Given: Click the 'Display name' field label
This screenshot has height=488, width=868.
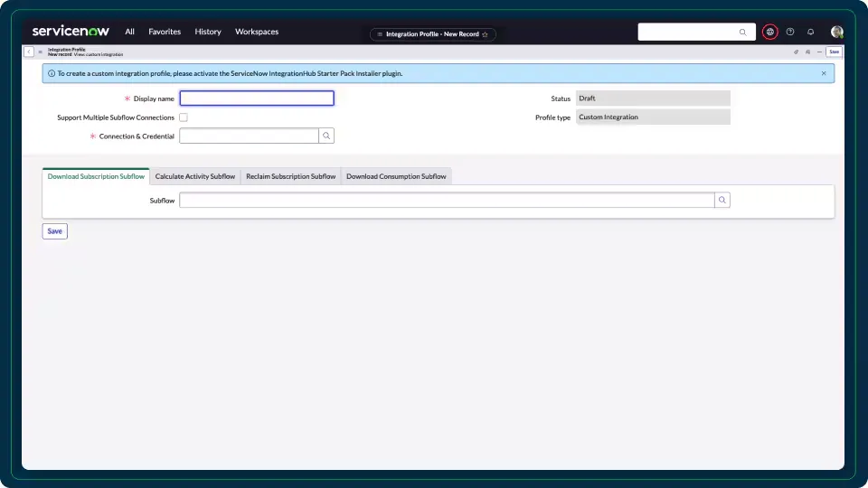Looking at the screenshot, I should coord(154,99).
